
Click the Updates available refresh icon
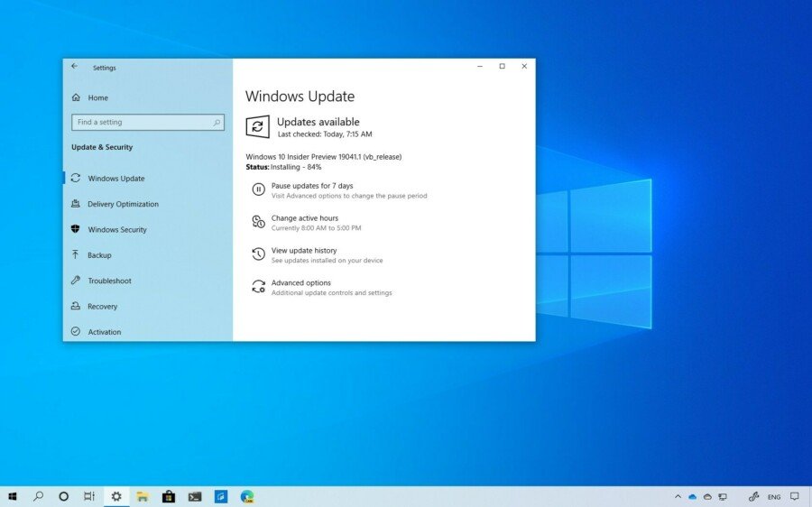tap(257, 126)
